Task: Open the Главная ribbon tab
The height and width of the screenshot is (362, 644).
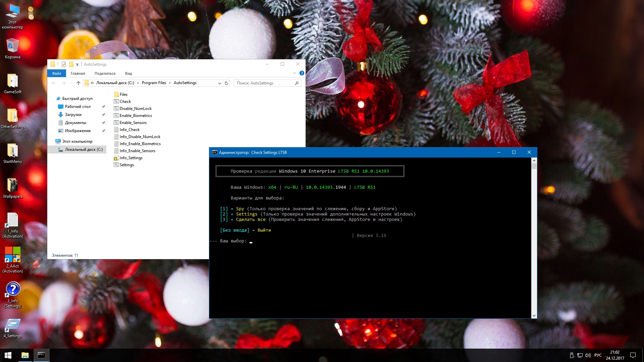Action: pyautogui.click(x=78, y=73)
